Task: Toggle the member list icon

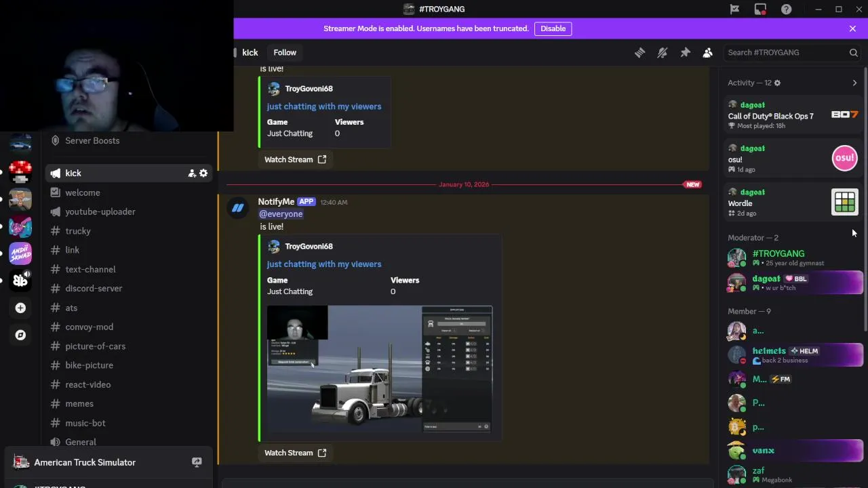Action: [x=707, y=52]
